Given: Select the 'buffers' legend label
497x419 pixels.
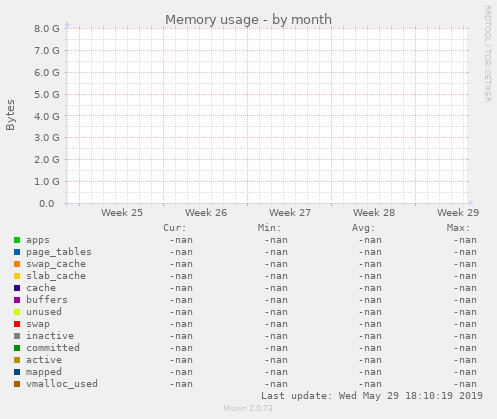Looking at the screenshot, I should point(47,300).
